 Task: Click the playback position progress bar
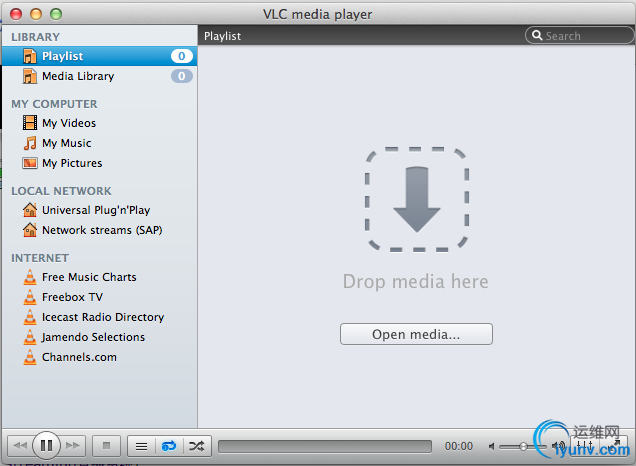click(x=325, y=446)
